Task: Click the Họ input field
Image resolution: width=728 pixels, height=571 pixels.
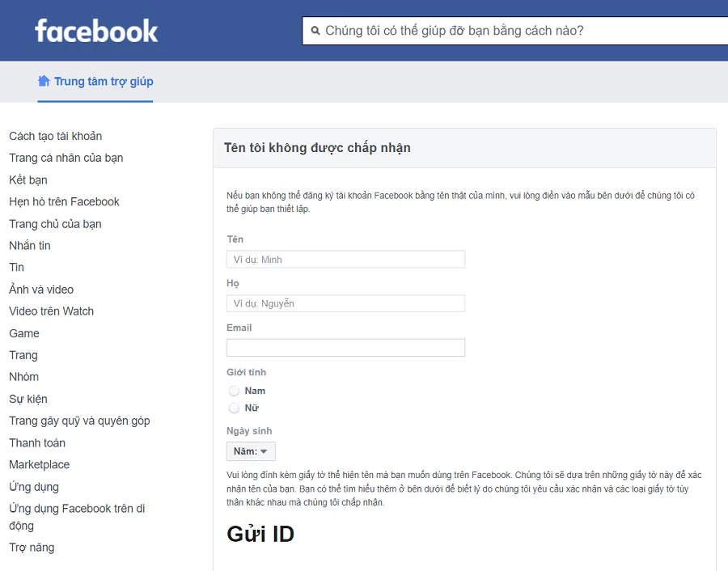Action: [x=345, y=303]
